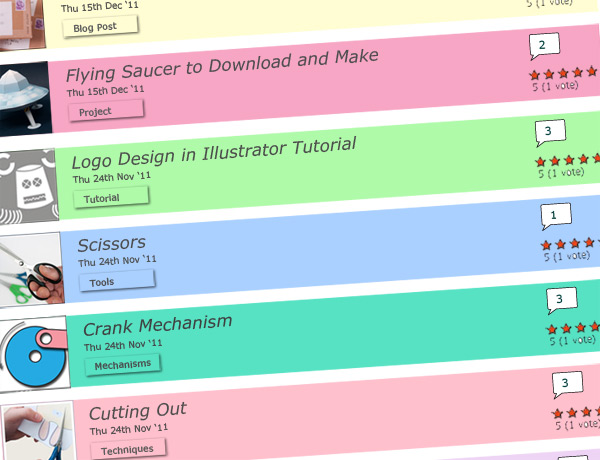The image size is (600, 460).
Task: Select the scissors photo thumbnail
Action: tap(31, 269)
